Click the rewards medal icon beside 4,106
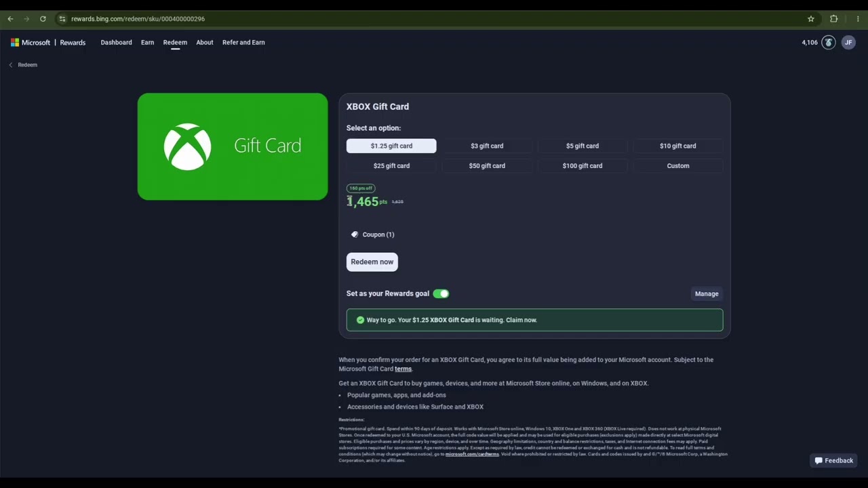The image size is (868, 488). coord(828,43)
